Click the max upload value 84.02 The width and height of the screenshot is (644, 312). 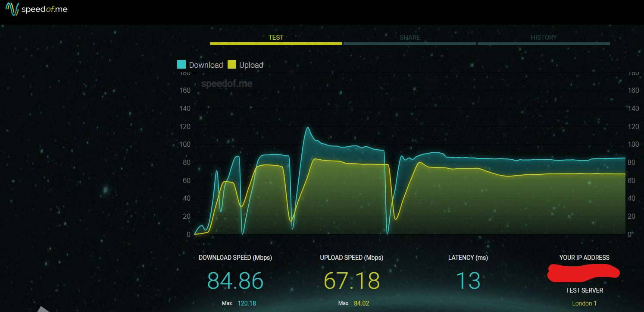(x=361, y=303)
